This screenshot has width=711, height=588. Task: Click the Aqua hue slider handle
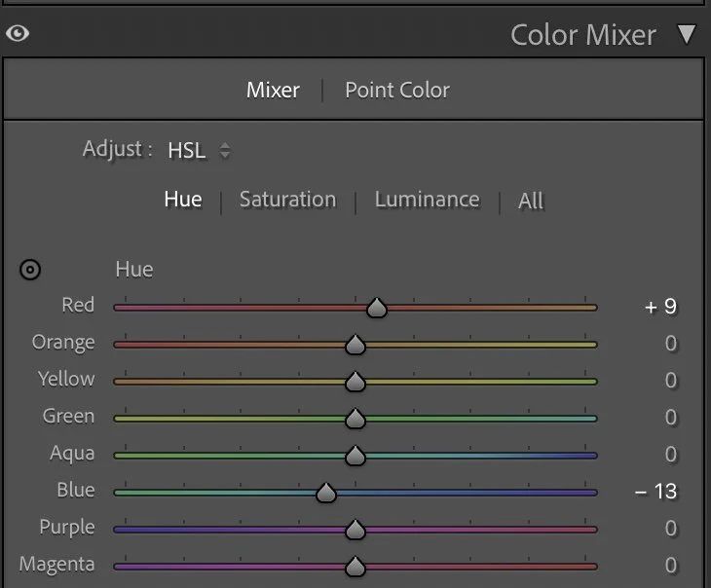[355, 456]
